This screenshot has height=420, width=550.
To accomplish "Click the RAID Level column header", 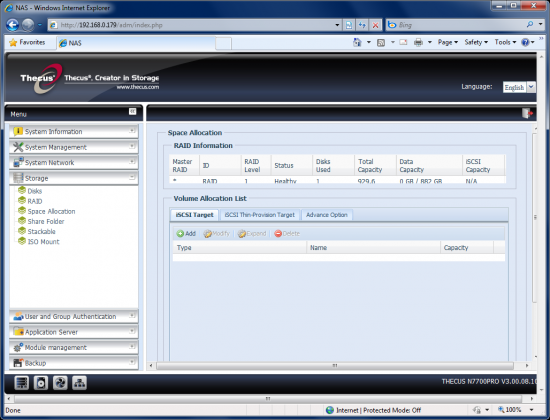I will point(255,165).
